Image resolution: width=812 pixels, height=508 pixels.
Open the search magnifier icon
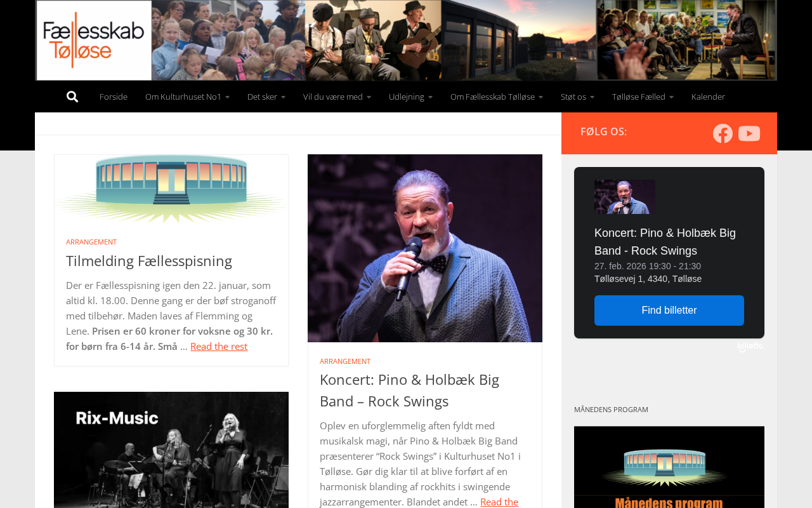click(72, 97)
